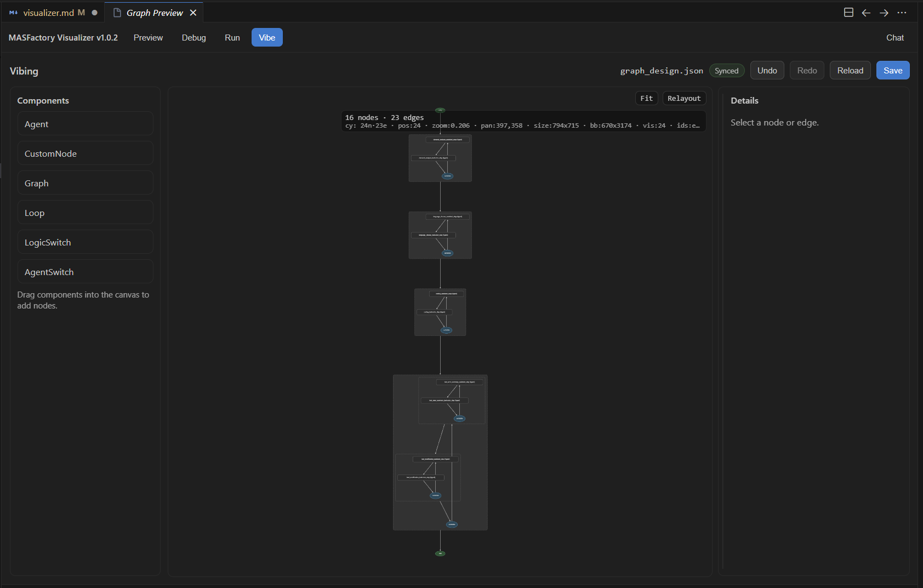Image resolution: width=923 pixels, height=588 pixels.
Task: Relayout the graph nodes
Action: tap(684, 99)
